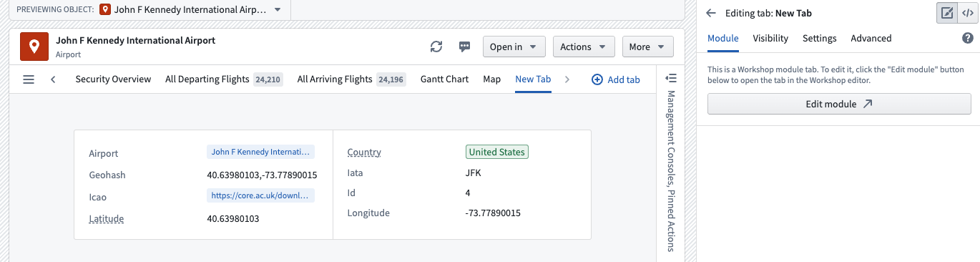
Task: Open the More dropdown
Action: (x=648, y=47)
